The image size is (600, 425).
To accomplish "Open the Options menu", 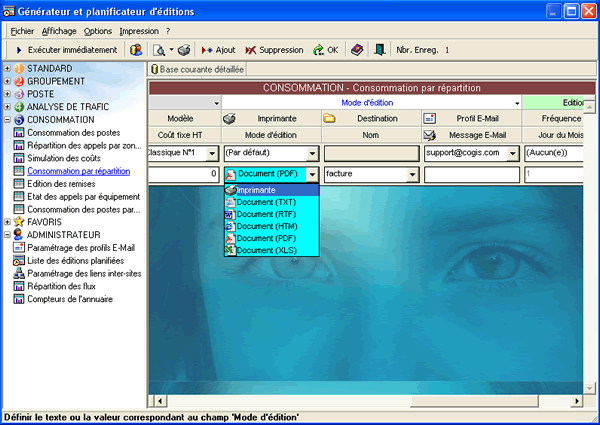I will (x=98, y=31).
